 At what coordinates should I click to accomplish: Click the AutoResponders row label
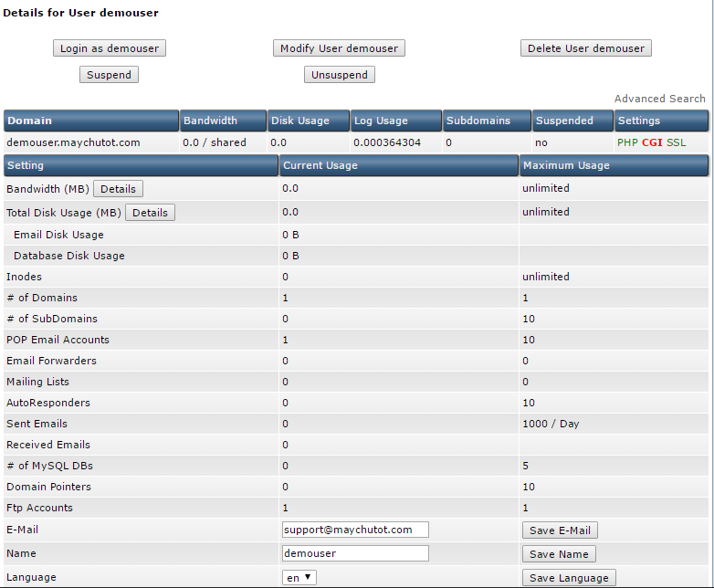point(48,403)
